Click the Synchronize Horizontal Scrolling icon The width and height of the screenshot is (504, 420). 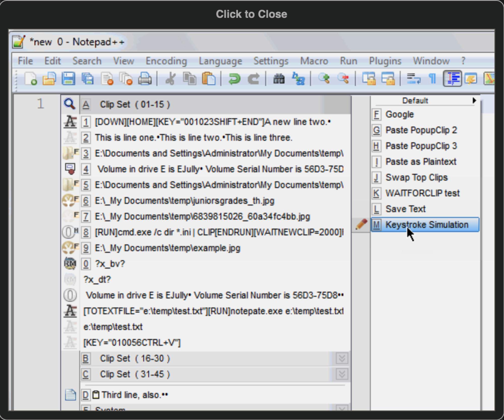click(388, 78)
